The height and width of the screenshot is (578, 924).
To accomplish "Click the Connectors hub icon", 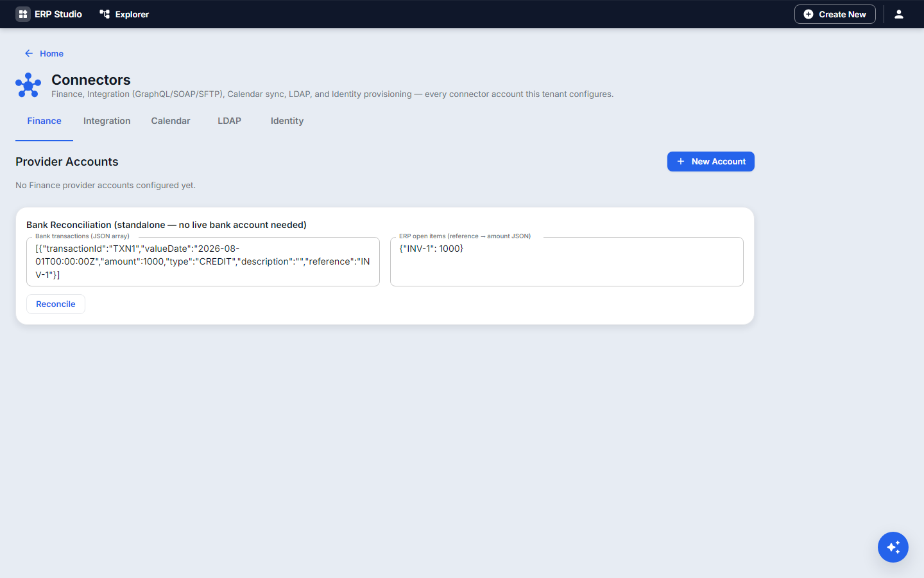I will (x=28, y=85).
